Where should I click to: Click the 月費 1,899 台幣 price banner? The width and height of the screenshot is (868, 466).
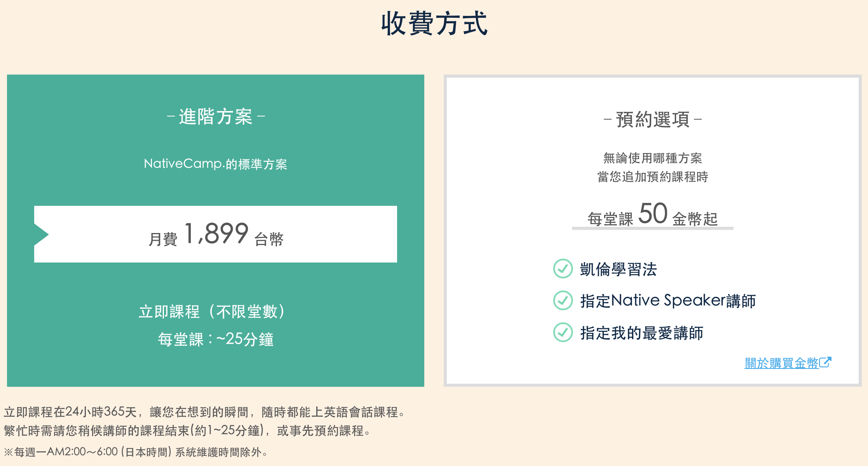pos(216,234)
